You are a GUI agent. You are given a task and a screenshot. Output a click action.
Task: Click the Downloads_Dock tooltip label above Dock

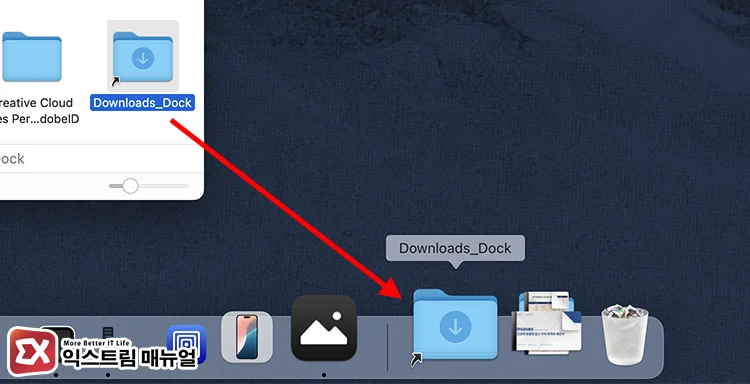(x=455, y=248)
